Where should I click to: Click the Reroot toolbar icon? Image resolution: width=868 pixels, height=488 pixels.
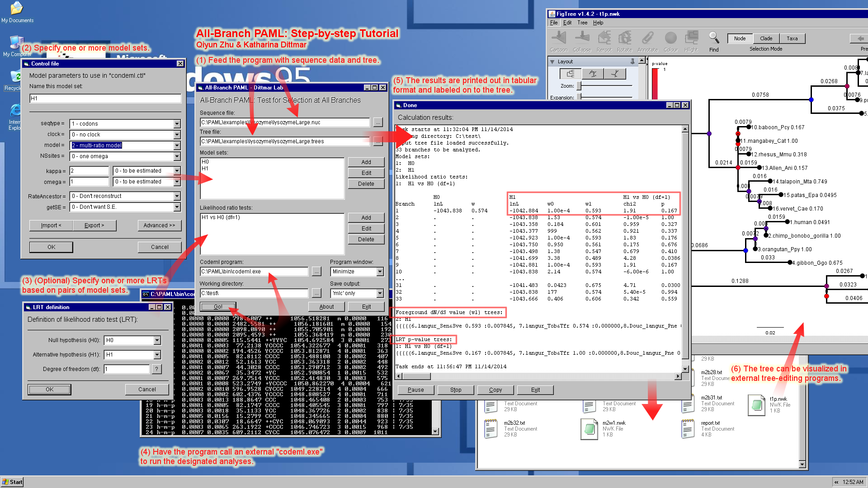pos(604,38)
